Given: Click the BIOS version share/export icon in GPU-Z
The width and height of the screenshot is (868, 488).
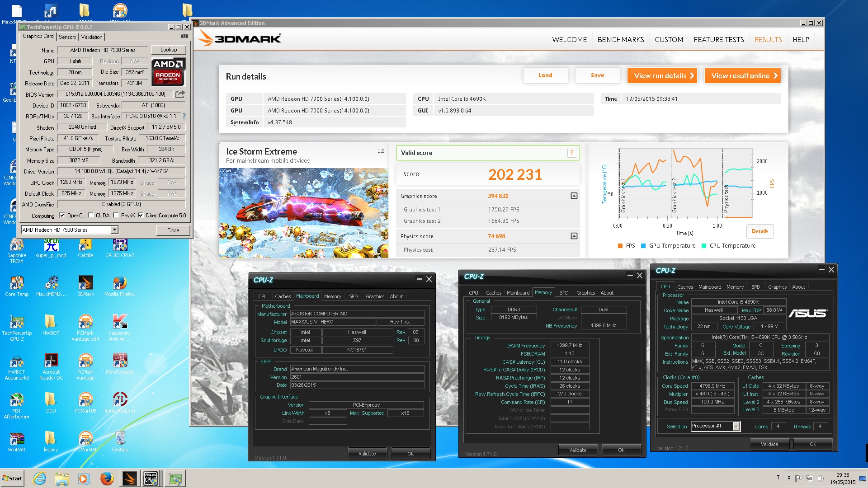Looking at the screenshot, I should 180,94.
